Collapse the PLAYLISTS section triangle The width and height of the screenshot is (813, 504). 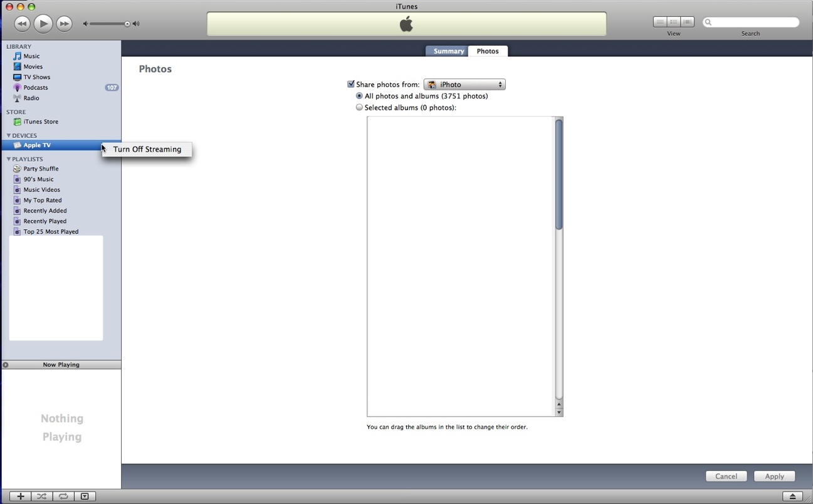pos(8,159)
